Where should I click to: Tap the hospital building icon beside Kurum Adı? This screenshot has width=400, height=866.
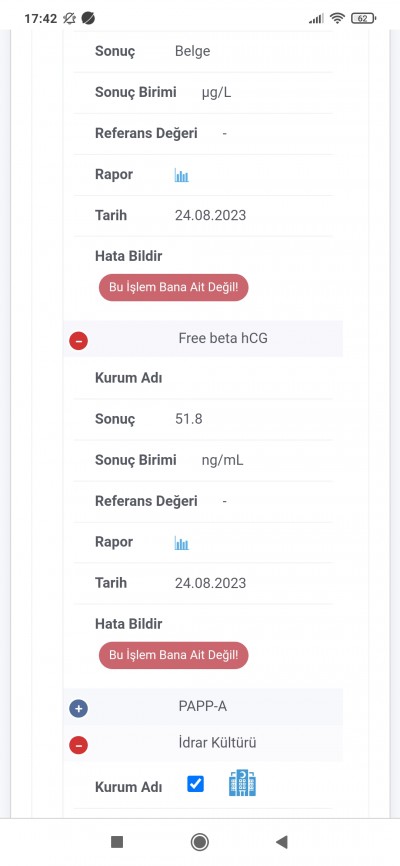242,784
